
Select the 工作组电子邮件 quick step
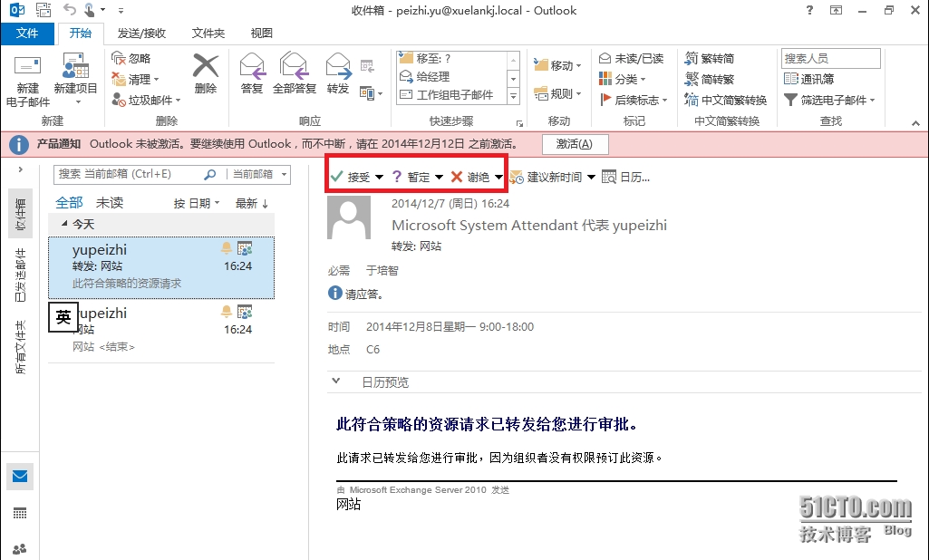tap(451, 95)
